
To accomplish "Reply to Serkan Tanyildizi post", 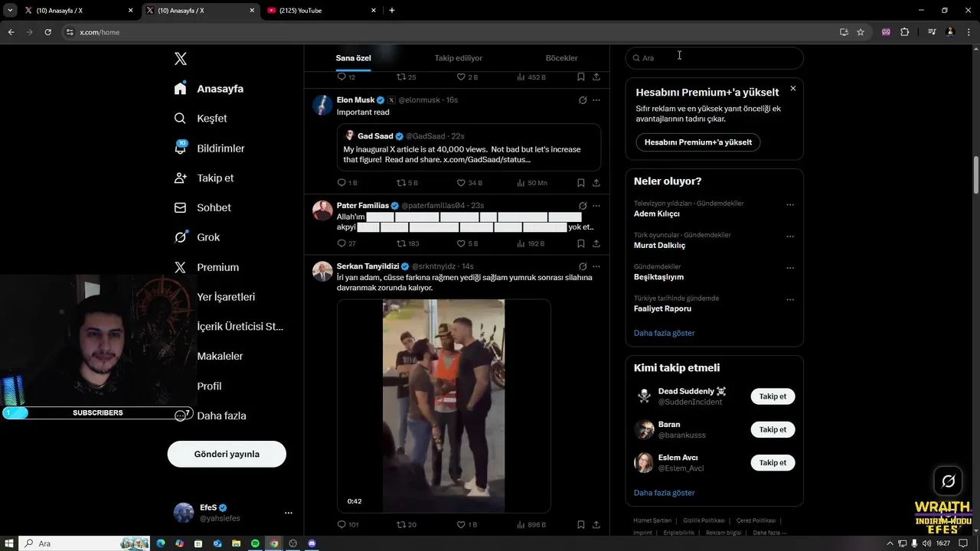I will [348, 524].
